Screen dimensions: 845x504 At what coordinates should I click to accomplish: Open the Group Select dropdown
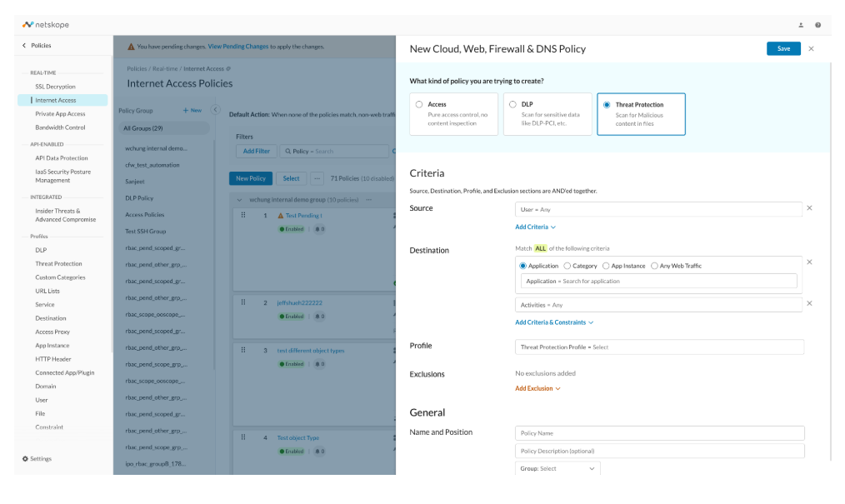[x=557, y=468]
